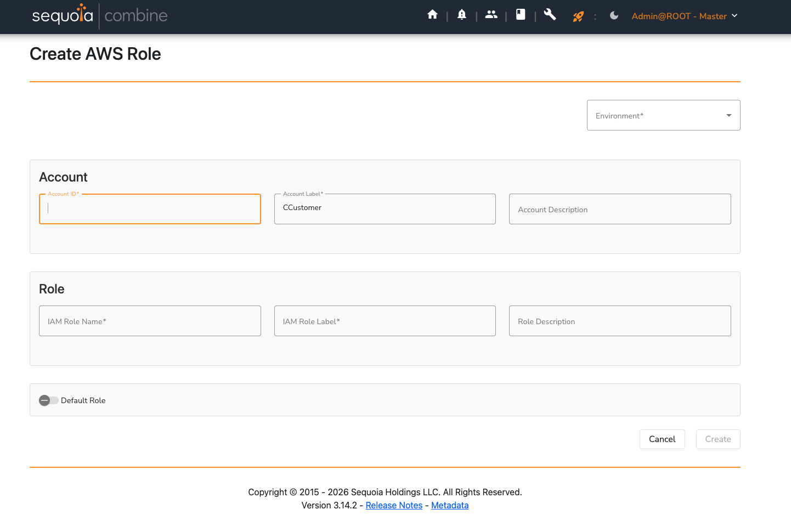
Task: Open the Metadata link
Action: [450, 505]
